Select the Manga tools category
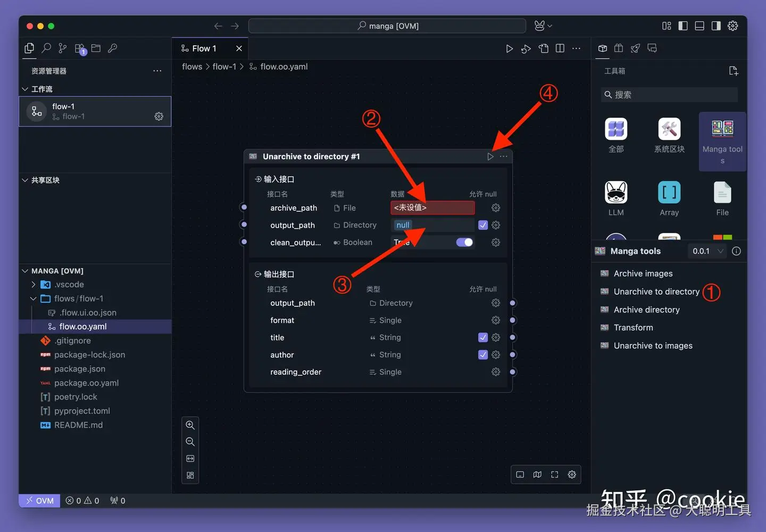The height and width of the screenshot is (532, 766). pyautogui.click(x=722, y=142)
